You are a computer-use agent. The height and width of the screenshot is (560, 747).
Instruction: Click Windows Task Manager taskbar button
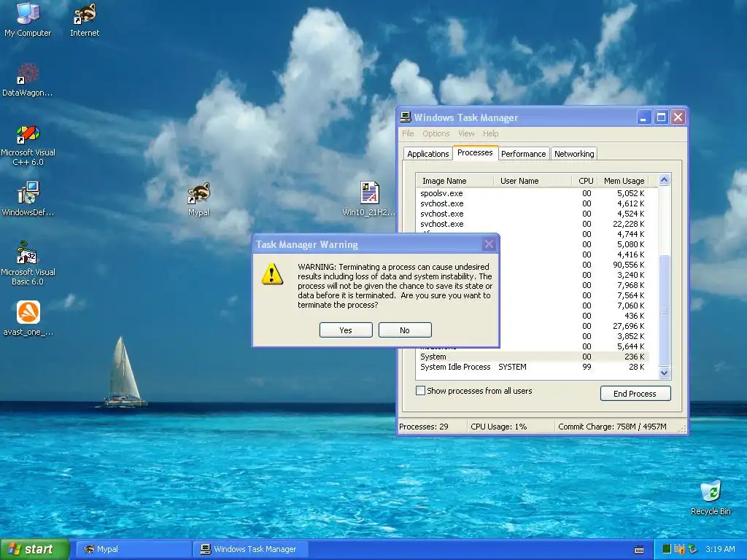[x=251, y=549]
